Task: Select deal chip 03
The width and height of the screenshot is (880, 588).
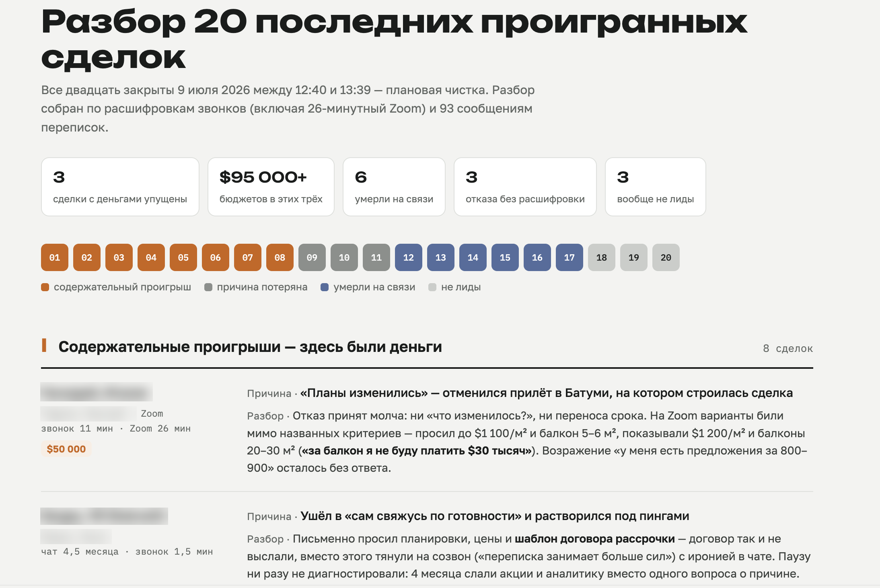Action: coord(119,257)
